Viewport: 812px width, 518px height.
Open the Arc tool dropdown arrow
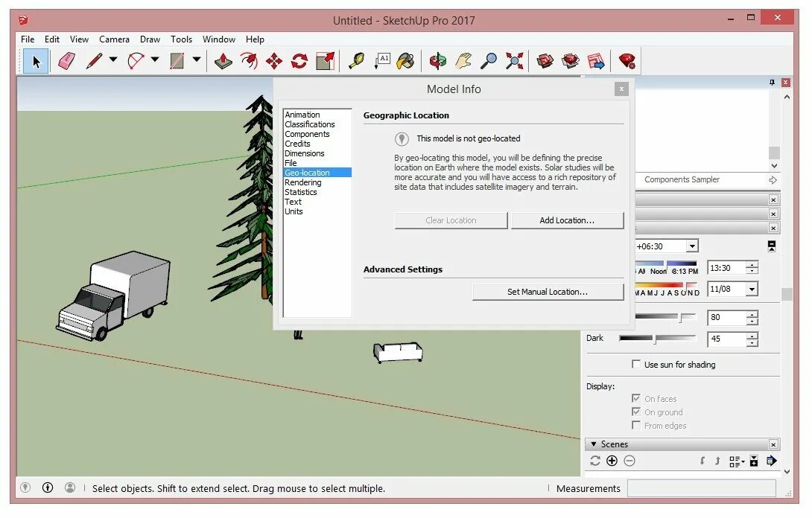(x=155, y=60)
